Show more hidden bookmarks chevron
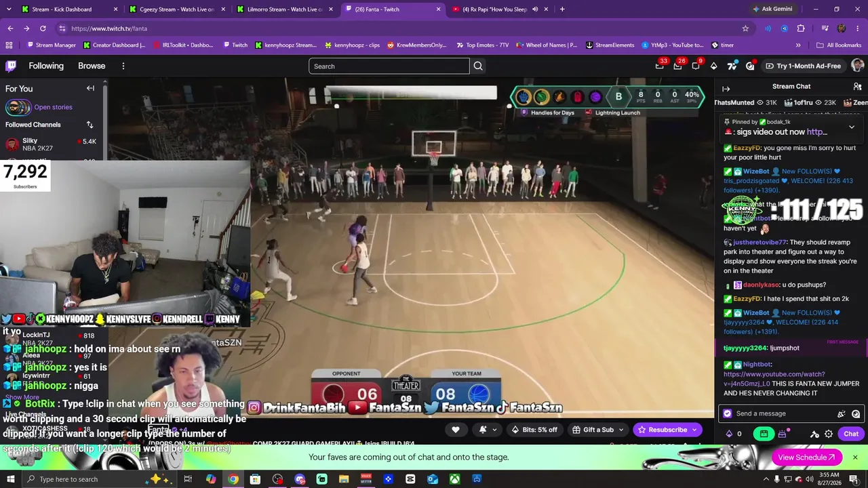The width and height of the screenshot is (868, 488). (x=798, y=45)
